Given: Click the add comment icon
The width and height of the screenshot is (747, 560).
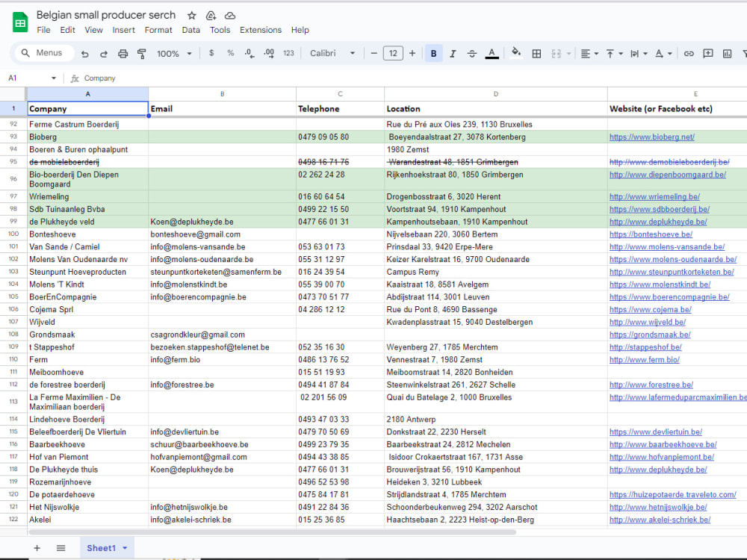Looking at the screenshot, I should coord(708,54).
